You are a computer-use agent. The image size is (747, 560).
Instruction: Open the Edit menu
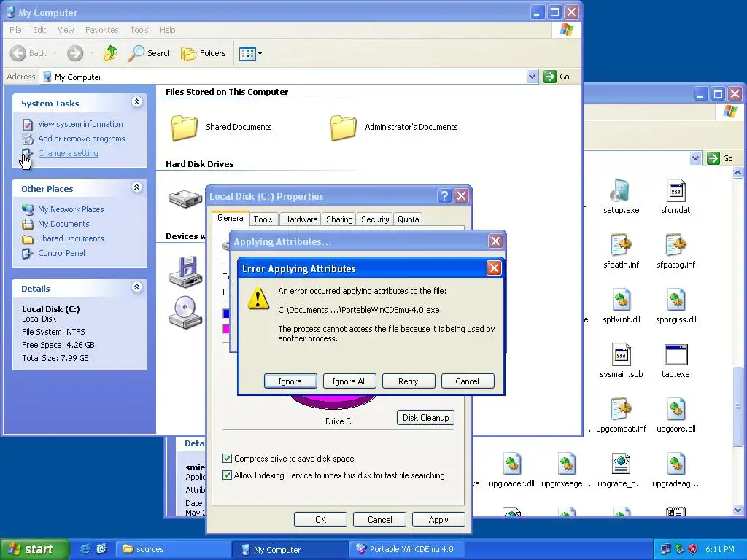(39, 30)
